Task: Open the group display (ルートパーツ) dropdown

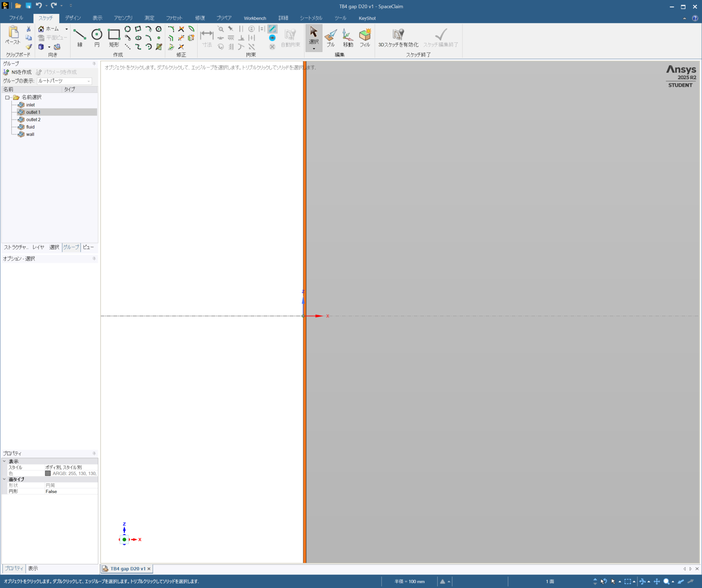Action: click(x=89, y=81)
